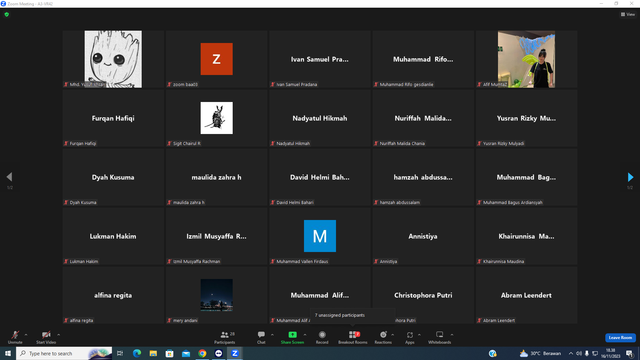
Task: Open the Reactions menu
Action: 383,337
